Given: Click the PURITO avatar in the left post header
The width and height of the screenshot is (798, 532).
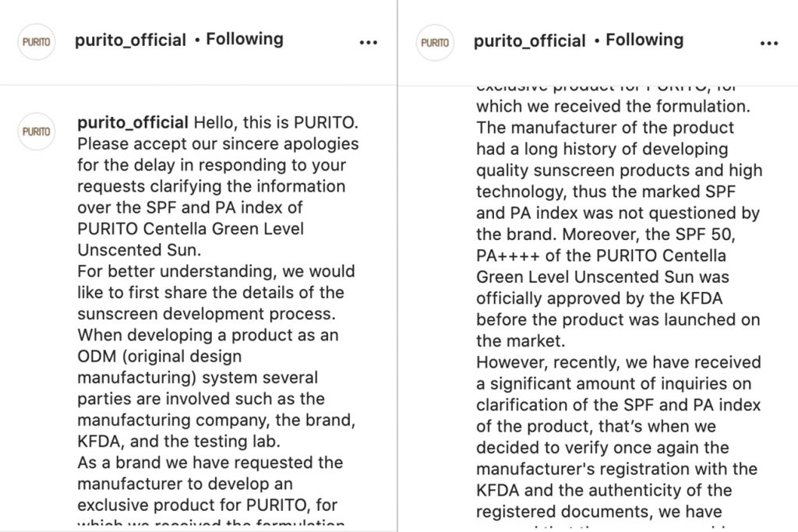Looking at the screenshot, I should [x=36, y=42].
